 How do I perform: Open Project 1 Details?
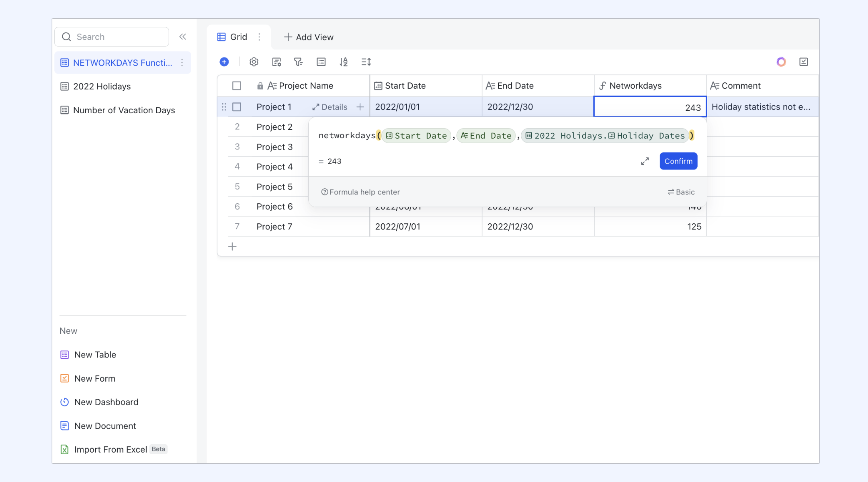[x=330, y=107]
